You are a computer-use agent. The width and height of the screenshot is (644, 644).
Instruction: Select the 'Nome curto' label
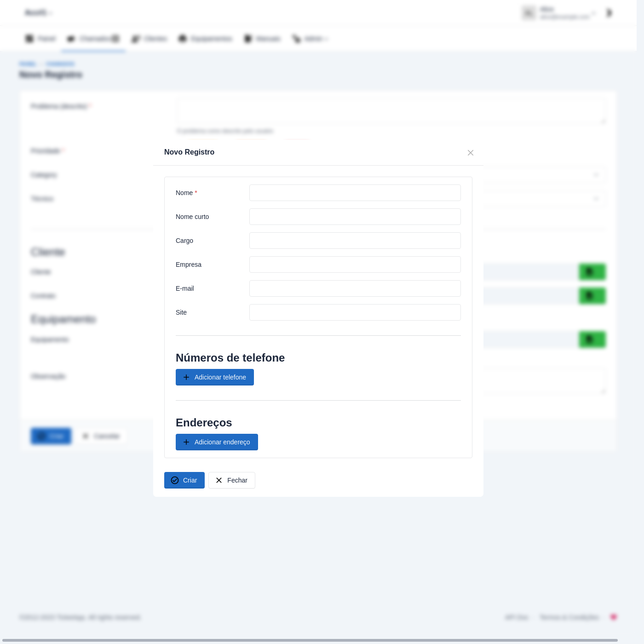192,217
